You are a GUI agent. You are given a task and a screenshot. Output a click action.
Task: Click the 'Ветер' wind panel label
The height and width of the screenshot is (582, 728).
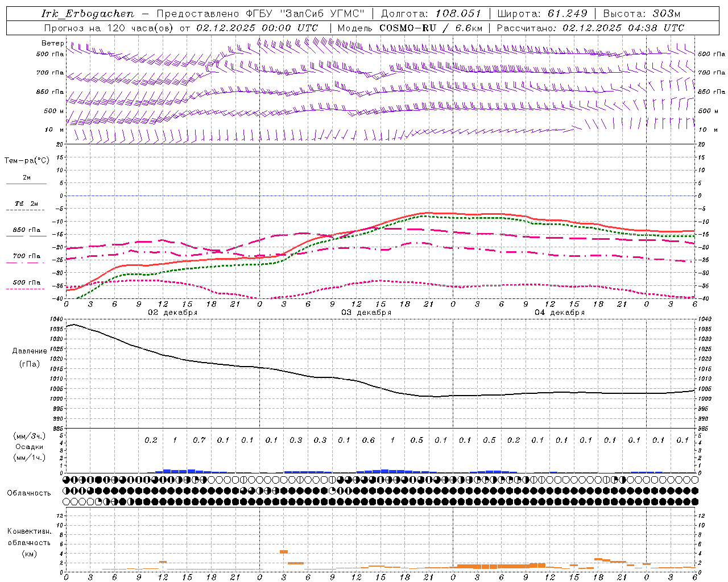pyautogui.click(x=52, y=43)
